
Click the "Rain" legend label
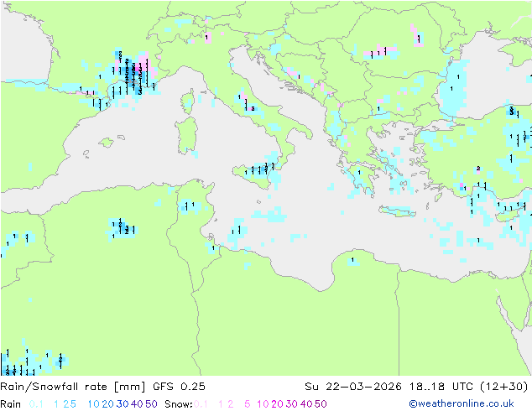click(11, 404)
